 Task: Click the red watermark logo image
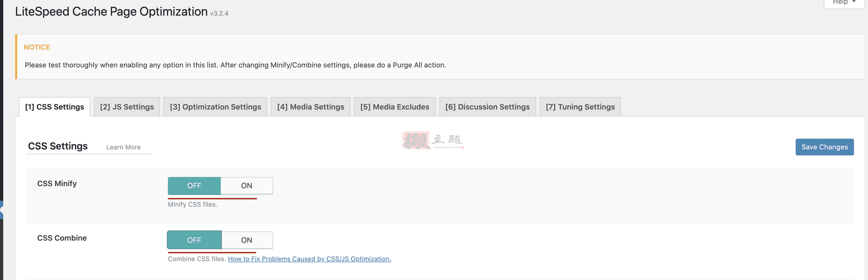tap(433, 141)
